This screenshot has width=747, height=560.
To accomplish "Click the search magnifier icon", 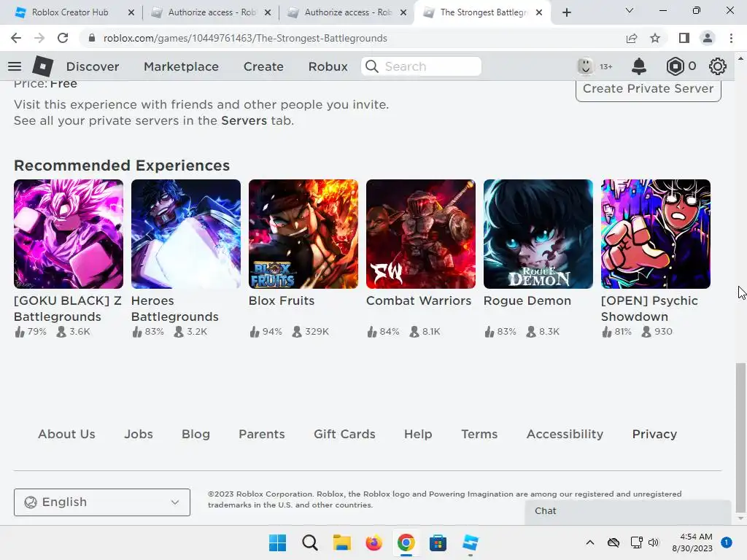I will 372,66.
